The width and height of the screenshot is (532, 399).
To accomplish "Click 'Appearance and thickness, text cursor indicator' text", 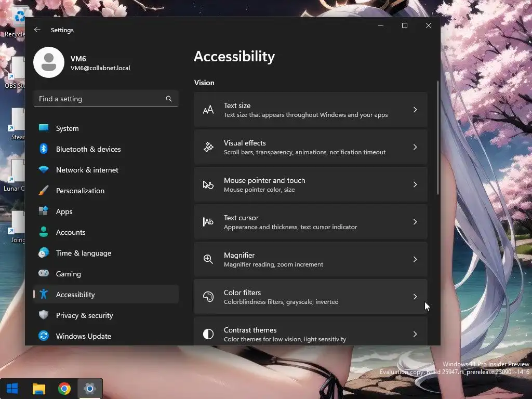I will point(290,227).
